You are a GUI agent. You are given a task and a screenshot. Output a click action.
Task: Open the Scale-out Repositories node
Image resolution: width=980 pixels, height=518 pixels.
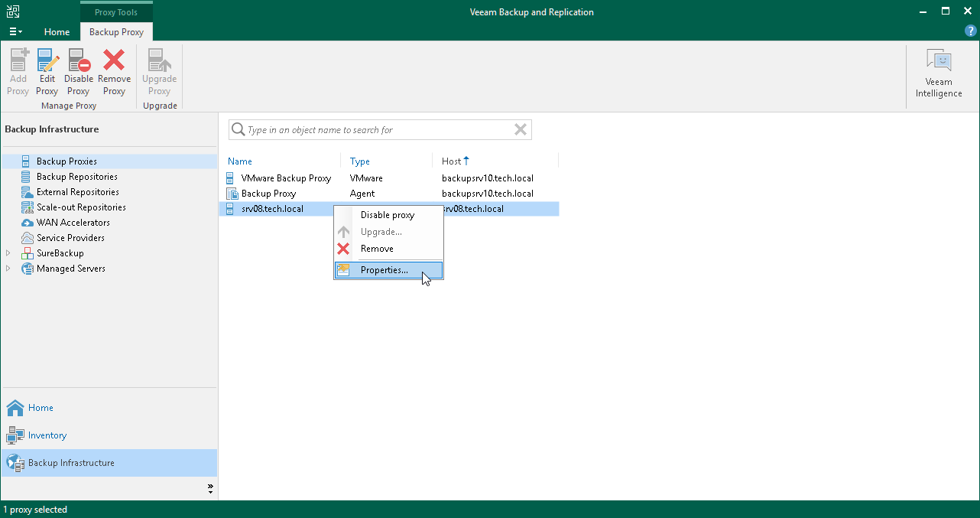pos(80,207)
